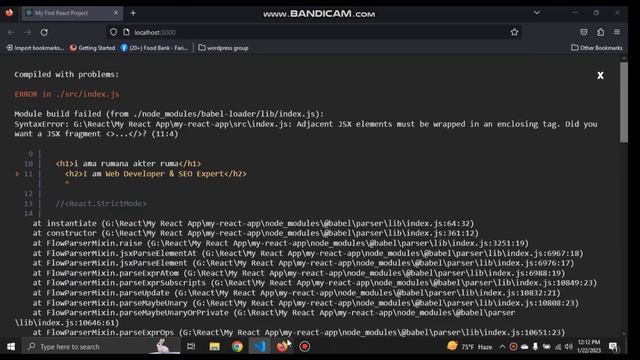Image resolution: width=640 pixels, height=360 pixels.
Task: Click the red record tray icon
Action: (513, 347)
